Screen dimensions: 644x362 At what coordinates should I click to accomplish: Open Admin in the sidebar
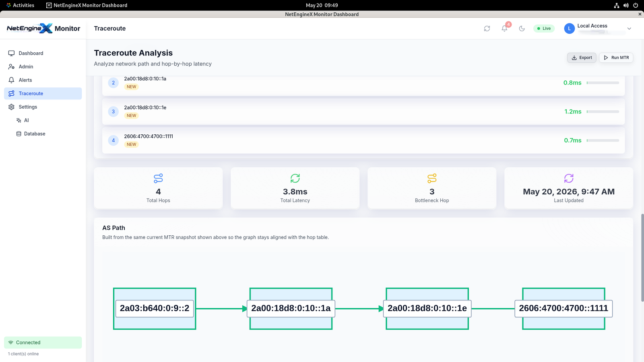pyautogui.click(x=43, y=67)
